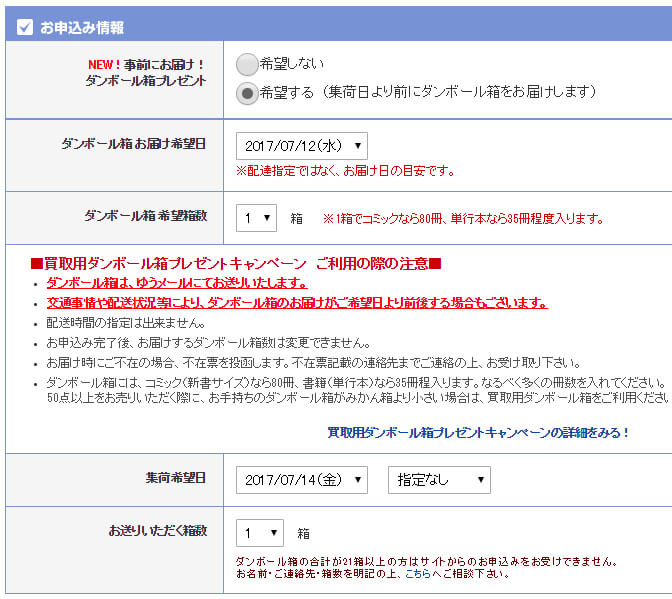Open the ダンボール箱お届け希望日 date dropdown
This screenshot has height=599, width=672.
tap(301, 146)
